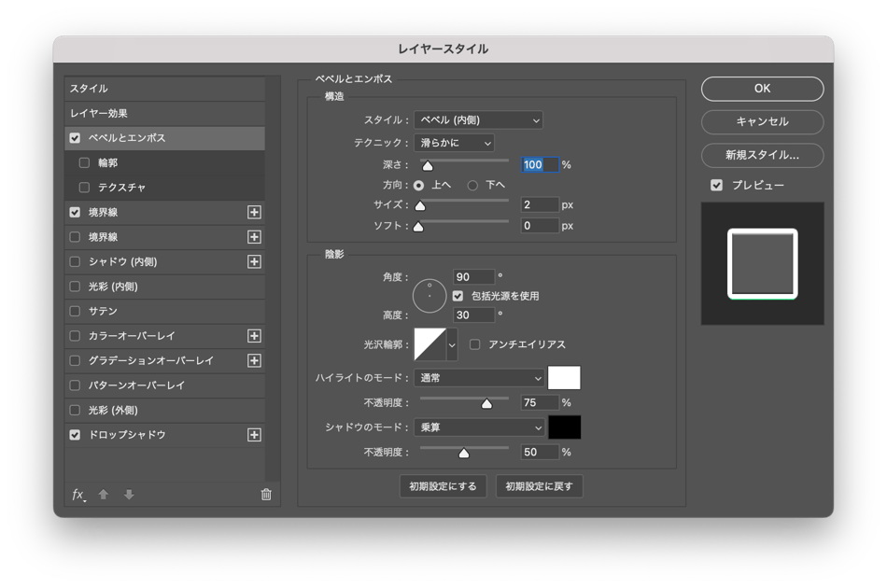This screenshot has width=887, height=588.
Task: Click the fx add layer effect icon
Action: click(x=78, y=495)
